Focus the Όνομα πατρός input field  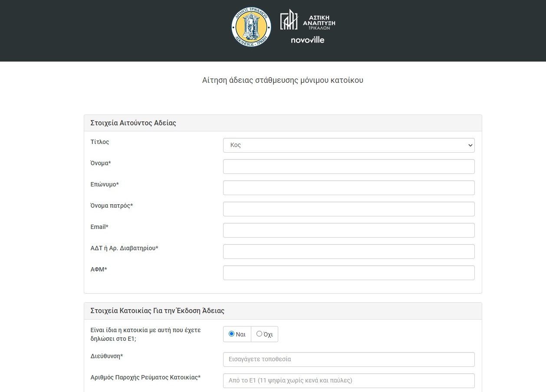(x=349, y=209)
